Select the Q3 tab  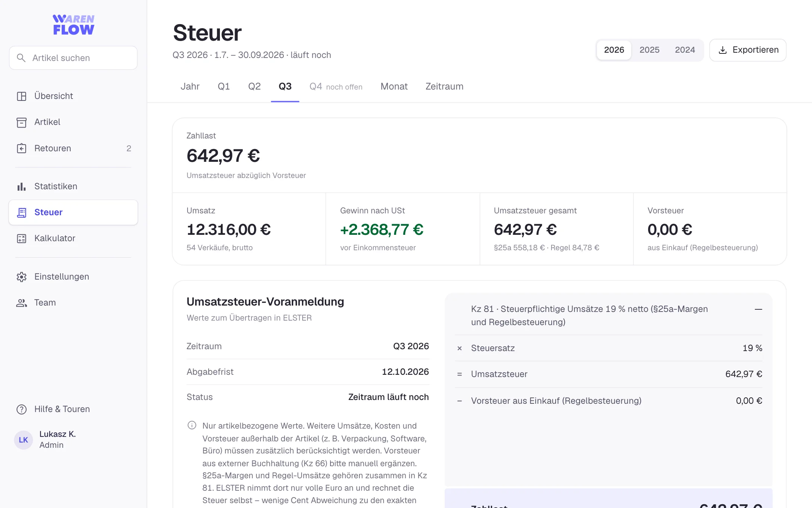click(x=285, y=87)
